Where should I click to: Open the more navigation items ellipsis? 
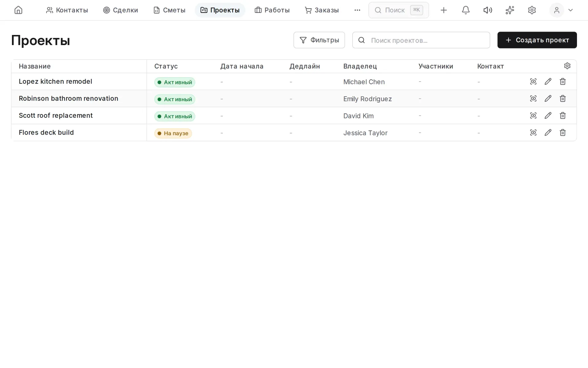pos(357,10)
